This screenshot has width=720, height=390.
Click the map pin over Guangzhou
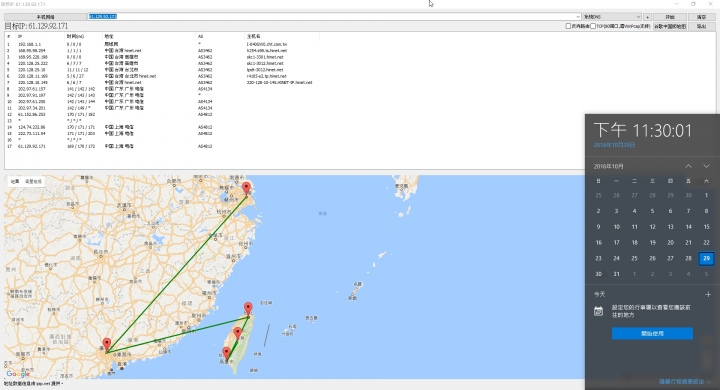click(x=107, y=345)
